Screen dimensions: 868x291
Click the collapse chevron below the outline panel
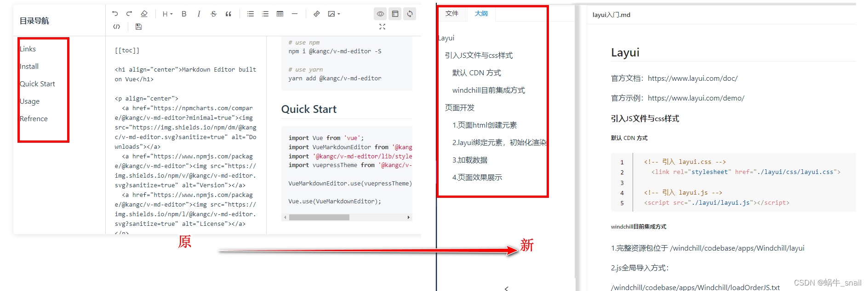506,288
